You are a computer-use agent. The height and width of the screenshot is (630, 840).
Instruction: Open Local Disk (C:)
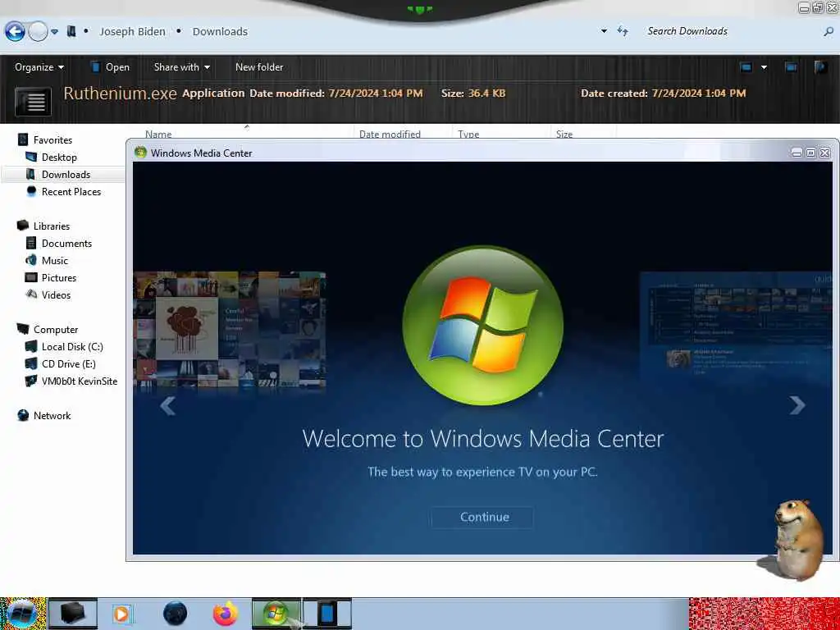(72, 347)
